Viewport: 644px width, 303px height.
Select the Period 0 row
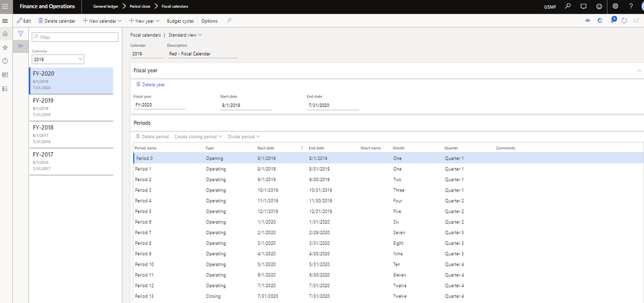coord(388,159)
